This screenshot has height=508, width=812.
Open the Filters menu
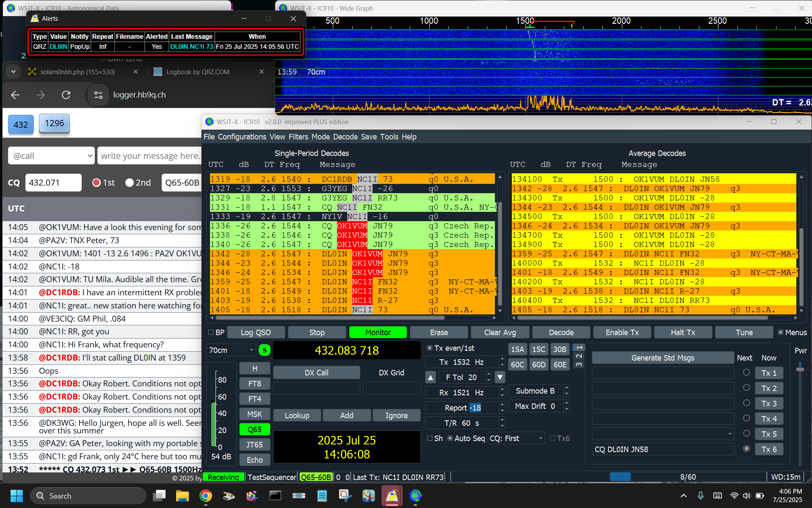[x=298, y=136]
